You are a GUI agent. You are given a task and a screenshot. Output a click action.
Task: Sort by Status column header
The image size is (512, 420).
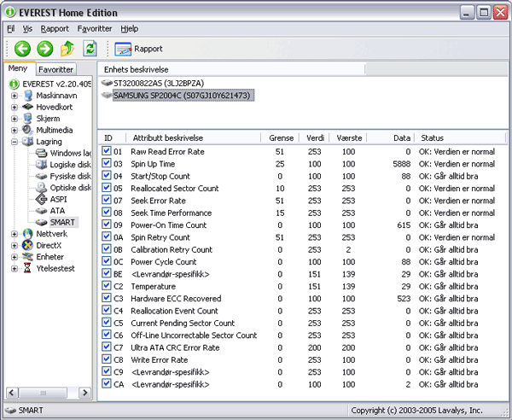(461, 137)
